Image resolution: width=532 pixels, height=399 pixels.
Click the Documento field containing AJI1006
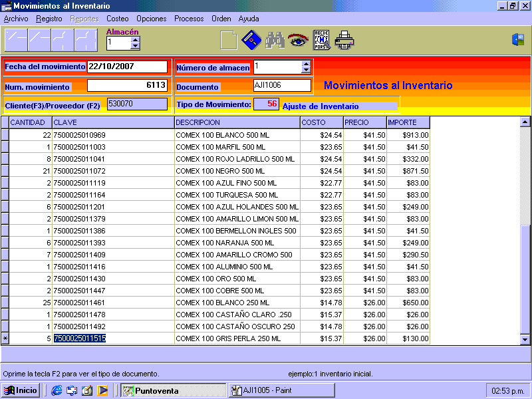pyautogui.click(x=282, y=85)
